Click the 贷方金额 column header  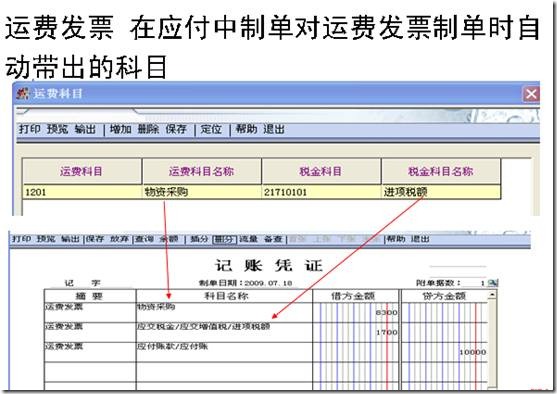click(444, 296)
